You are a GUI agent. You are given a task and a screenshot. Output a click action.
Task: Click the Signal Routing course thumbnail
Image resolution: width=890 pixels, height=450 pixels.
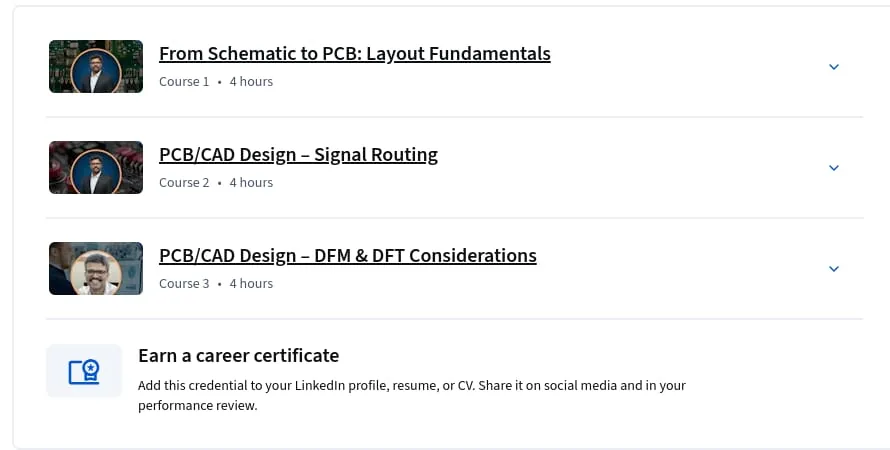[96, 167]
